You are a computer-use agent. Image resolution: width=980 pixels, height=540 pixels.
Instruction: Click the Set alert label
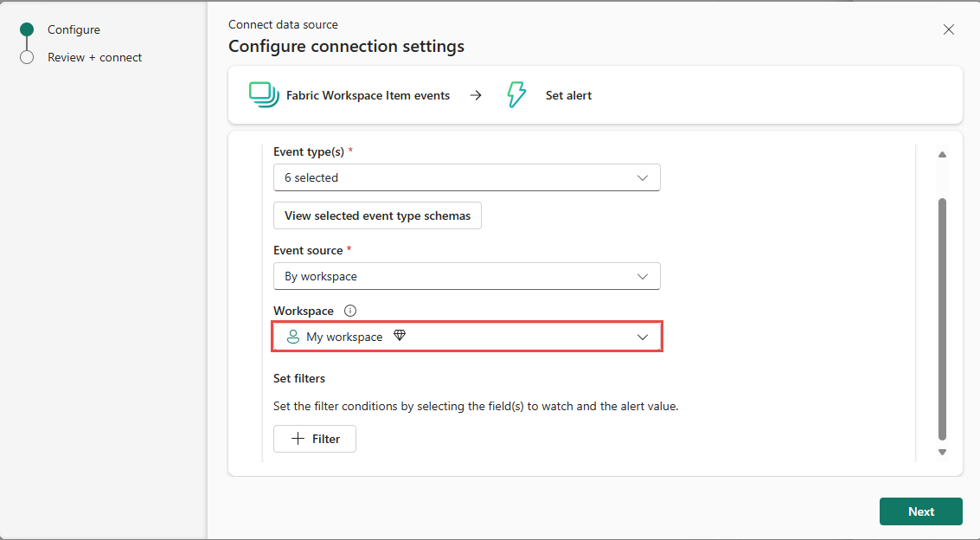pyautogui.click(x=569, y=95)
